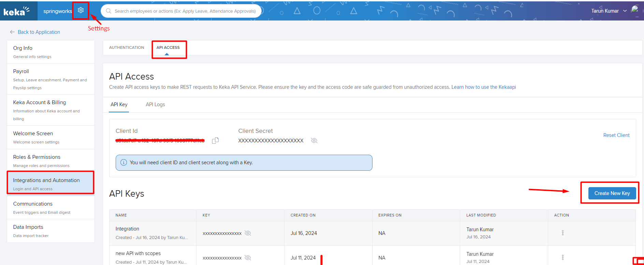Open action menu for new API with scopes
This screenshot has height=265, width=644.
click(562, 257)
